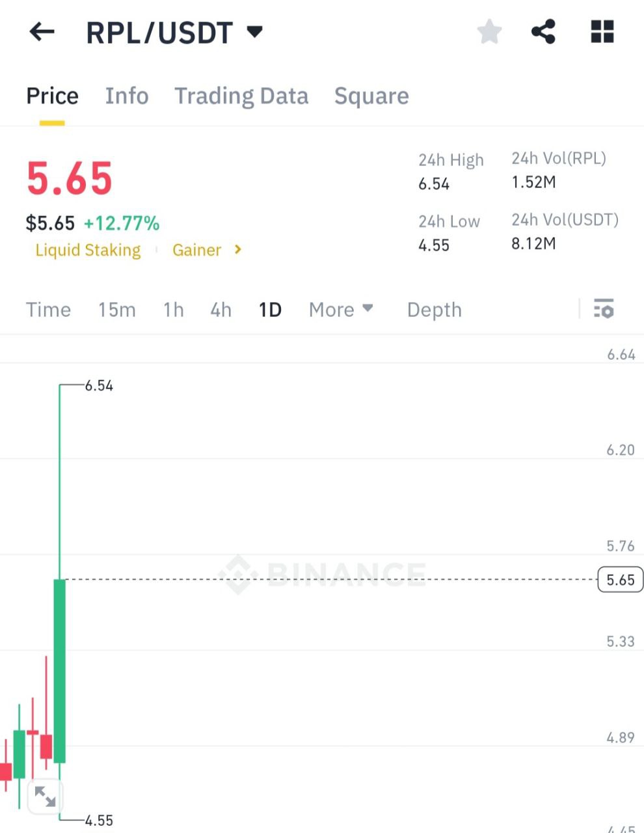The width and height of the screenshot is (644, 833).
Task: Switch to the Price tab
Action: click(52, 96)
